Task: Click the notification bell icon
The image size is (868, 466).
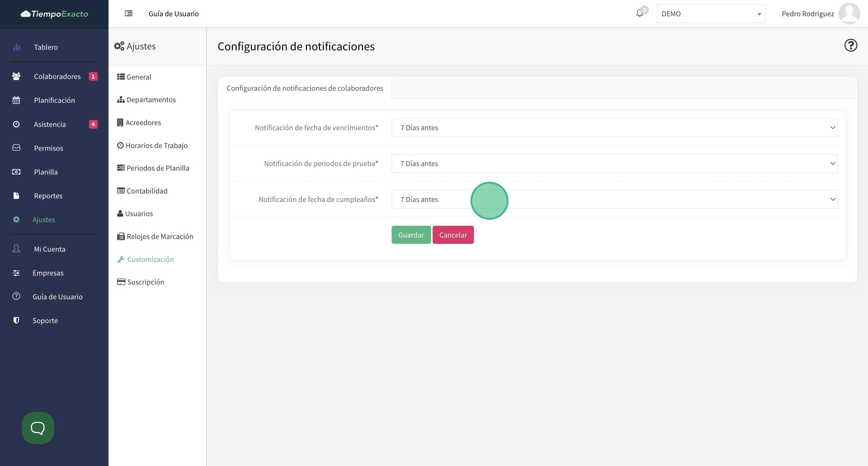Action: coord(639,14)
